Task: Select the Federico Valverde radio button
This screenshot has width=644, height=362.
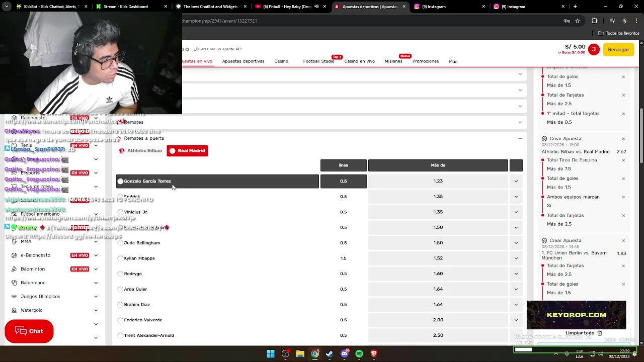Action: (120, 320)
